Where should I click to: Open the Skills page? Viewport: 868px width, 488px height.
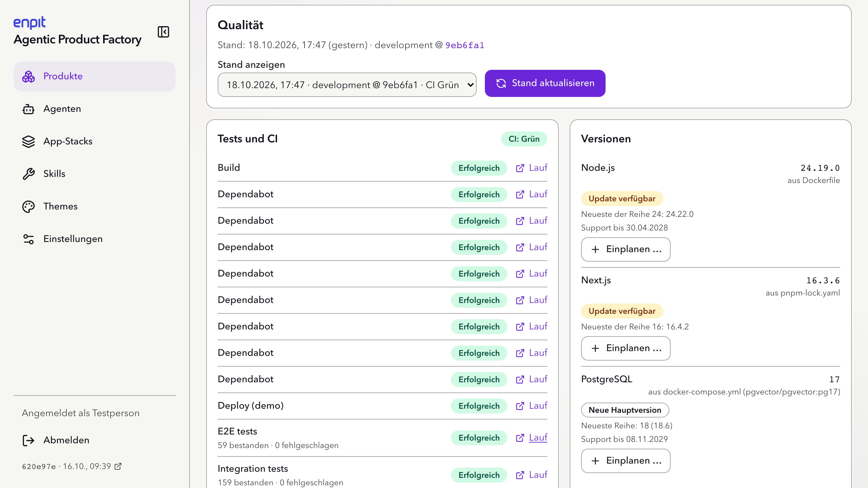(x=95, y=174)
